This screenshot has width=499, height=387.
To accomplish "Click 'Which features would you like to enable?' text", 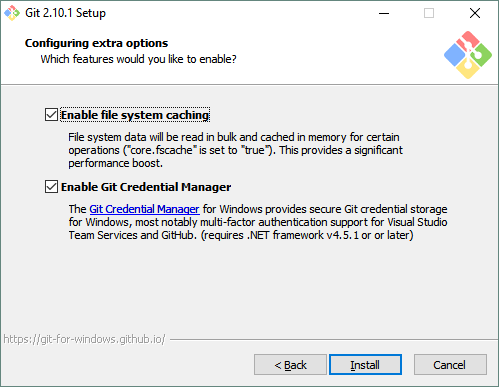I will pyautogui.click(x=138, y=59).
